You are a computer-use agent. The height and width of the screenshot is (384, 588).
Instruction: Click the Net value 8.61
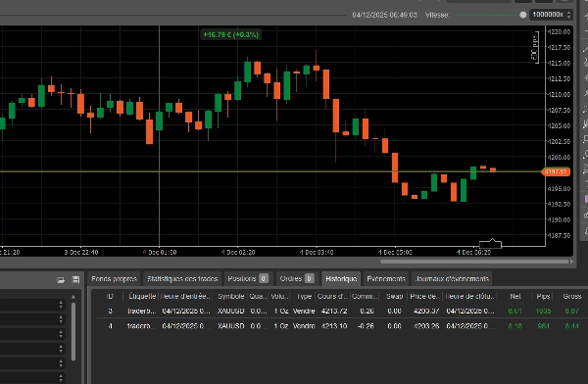point(514,312)
